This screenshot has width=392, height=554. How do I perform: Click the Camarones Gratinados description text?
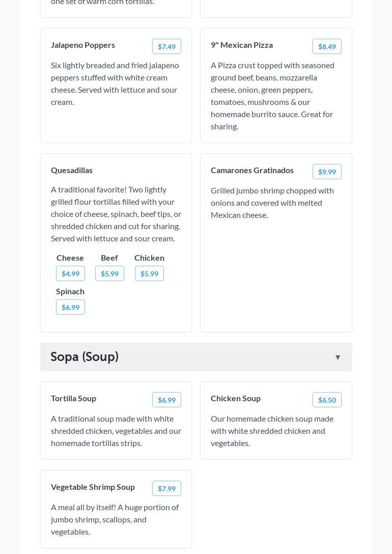click(272, 203)
